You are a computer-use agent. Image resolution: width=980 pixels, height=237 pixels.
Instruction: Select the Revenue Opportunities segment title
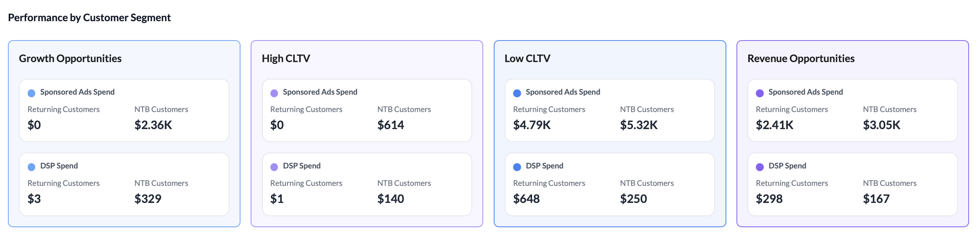(x=801, y=58)
